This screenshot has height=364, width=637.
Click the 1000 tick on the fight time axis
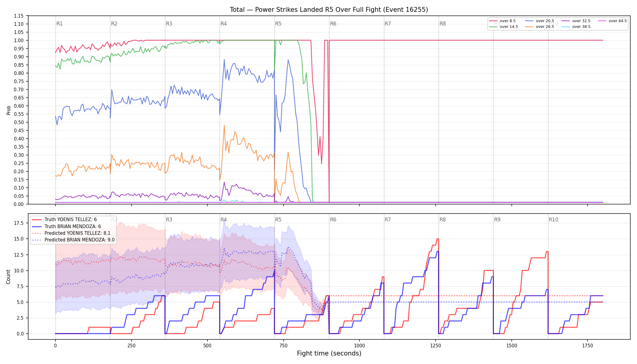coord(359,345)
